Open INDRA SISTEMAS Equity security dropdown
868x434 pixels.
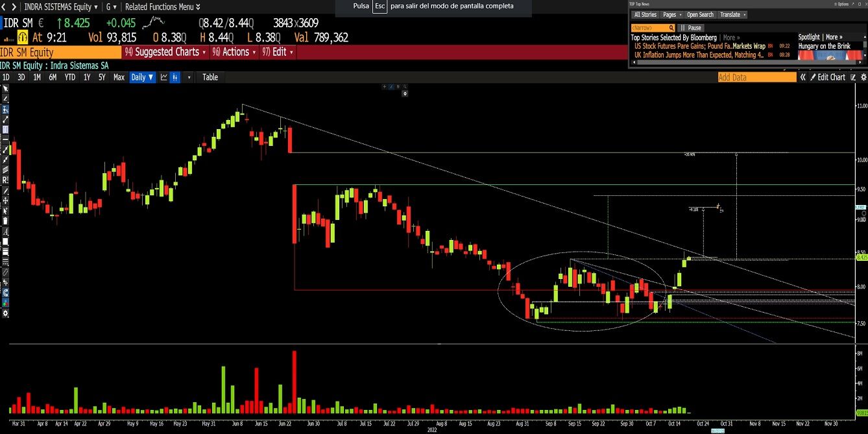point(61,6)
